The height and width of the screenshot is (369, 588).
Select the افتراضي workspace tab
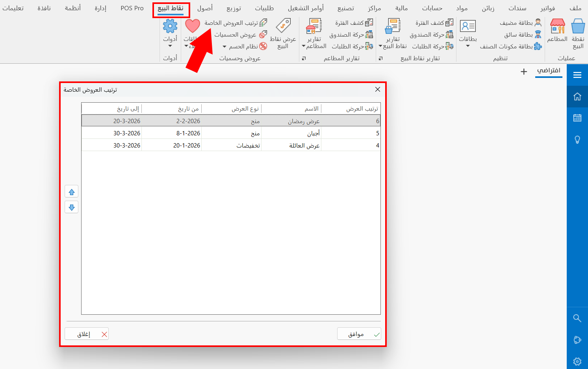point(549,72)
